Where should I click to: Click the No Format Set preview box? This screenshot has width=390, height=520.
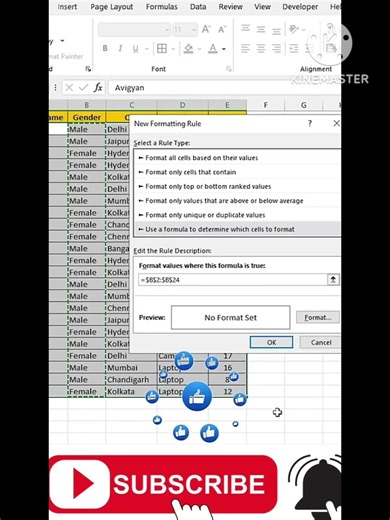coord(231,317)
